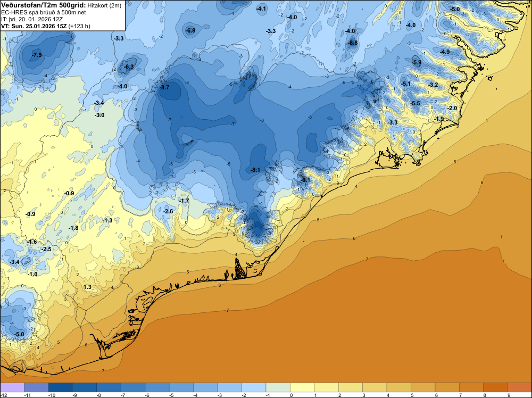Screen dimensions: 532x398
Task: Click the initialization time 'IT: þri. 20. 01. 2026 12Z'
Action: [x=32, y=19]
